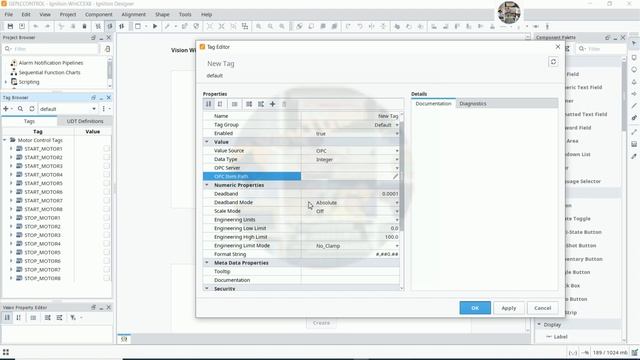Toggle the START_MOTOR3 value checkbox
This screenshot has height=360, width=640.
107,166
